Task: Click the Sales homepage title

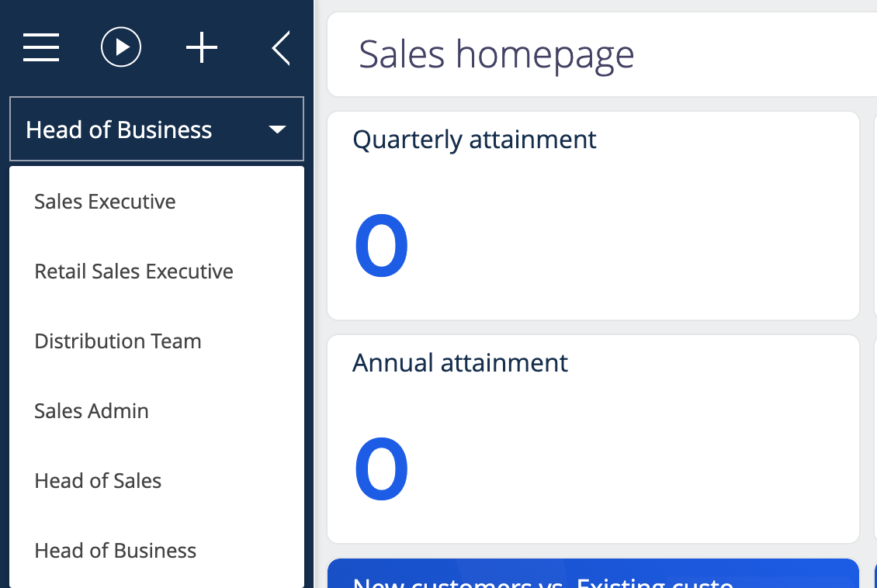Action: tap(496, 55)
